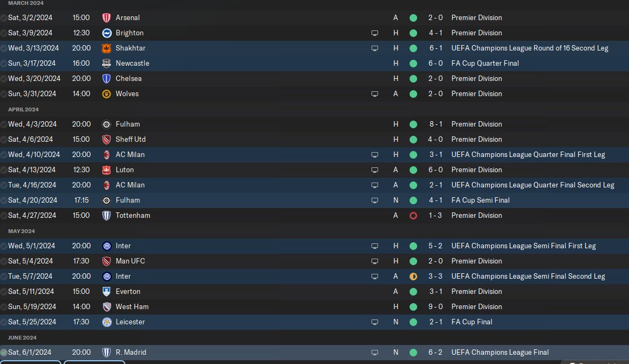Click the Leicester club crest

[x=106, y=322]
